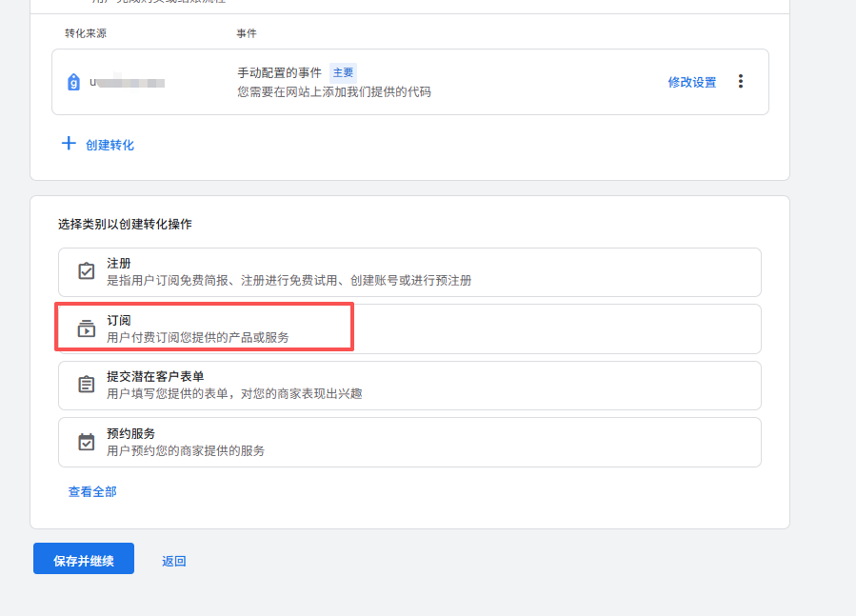The image size is (856, 616).
Task: Go back using the 返回 link
Action: point(174,562)
